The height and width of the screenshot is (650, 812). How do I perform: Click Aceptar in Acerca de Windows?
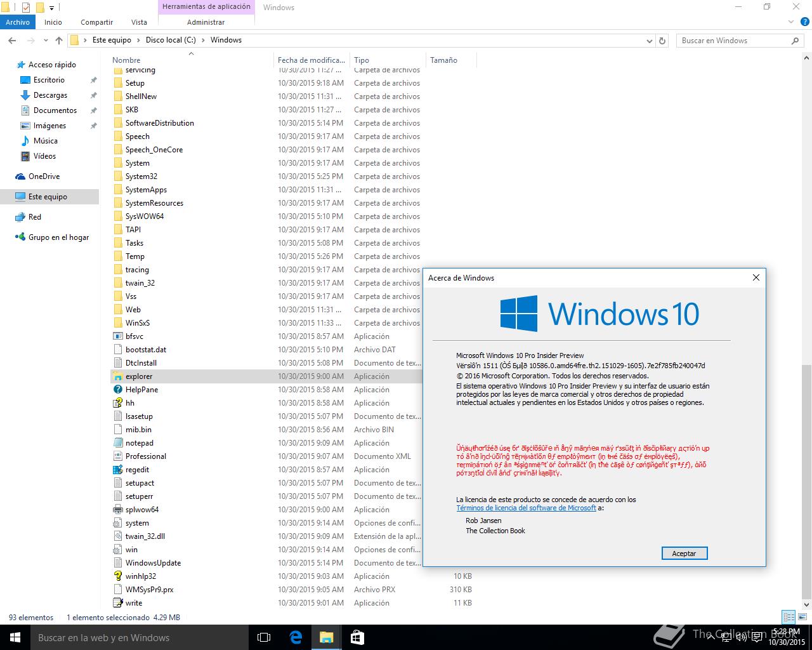click(684, 554)
